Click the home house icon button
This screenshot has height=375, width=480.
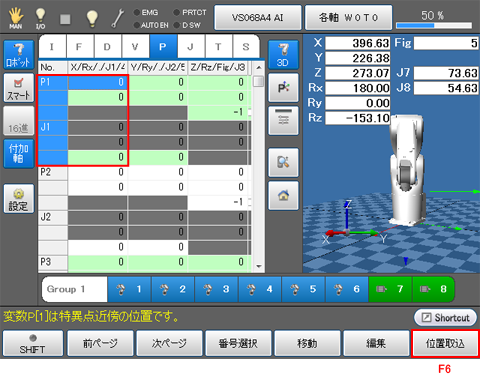(283, 195)
